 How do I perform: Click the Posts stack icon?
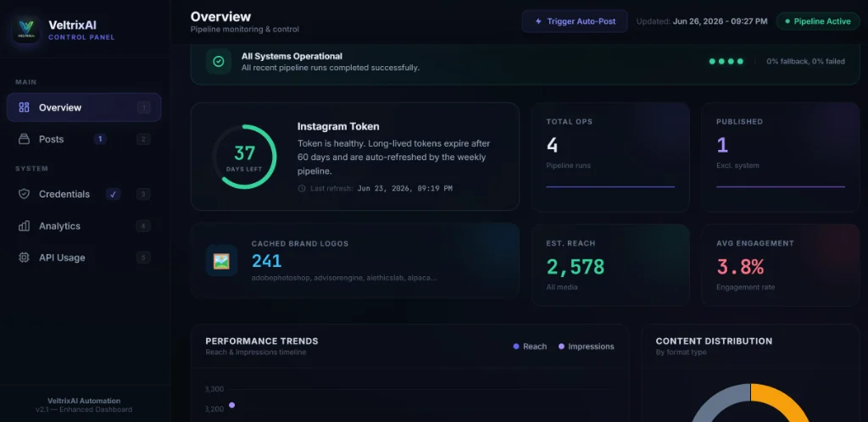[x=24, y=139]
